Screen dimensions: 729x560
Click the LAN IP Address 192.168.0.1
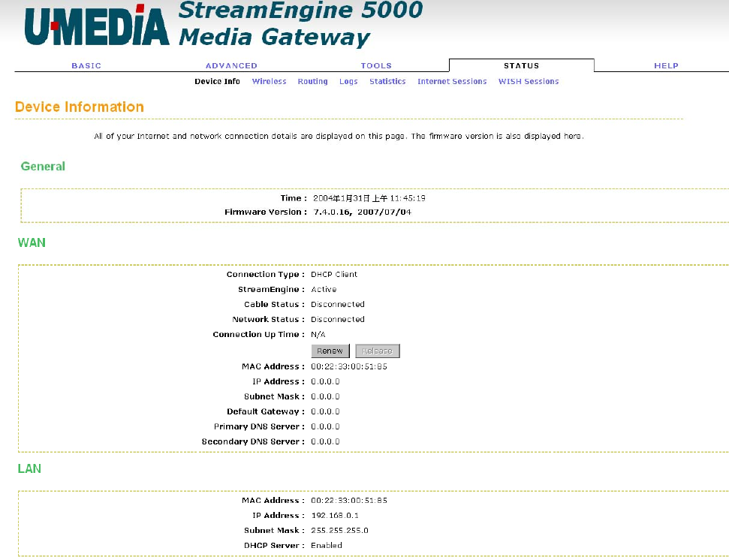335,516
